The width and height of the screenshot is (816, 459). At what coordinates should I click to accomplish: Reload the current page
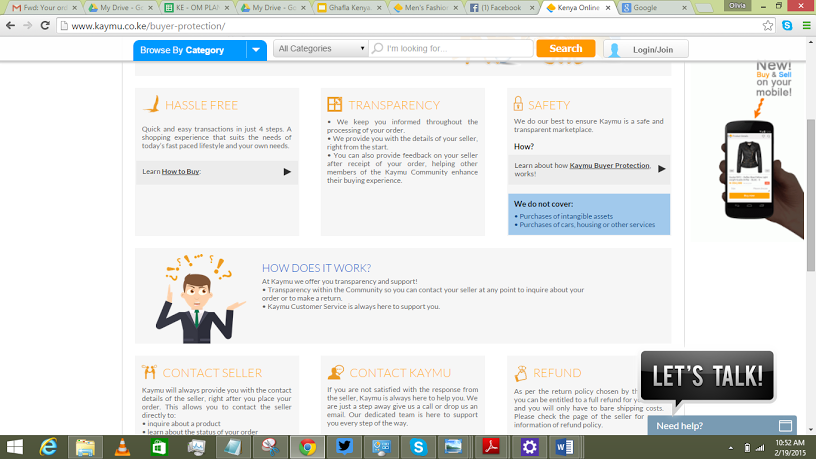45,26
